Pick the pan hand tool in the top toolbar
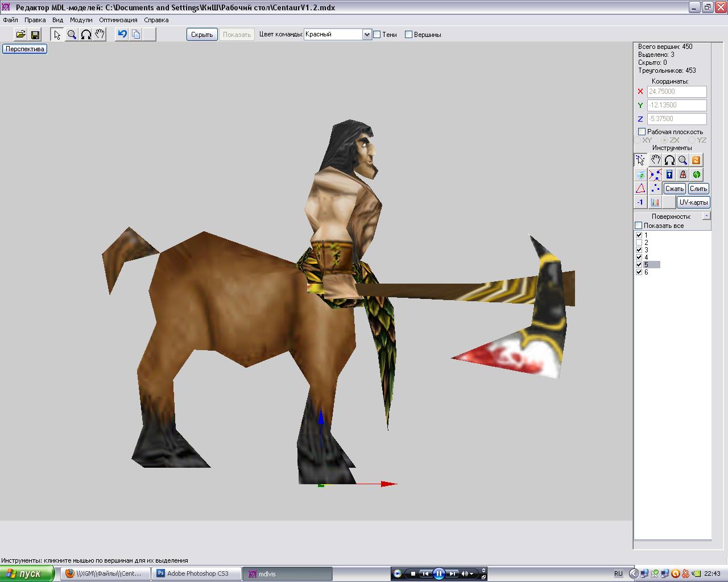728x582 pixels. tap(100, 34)
